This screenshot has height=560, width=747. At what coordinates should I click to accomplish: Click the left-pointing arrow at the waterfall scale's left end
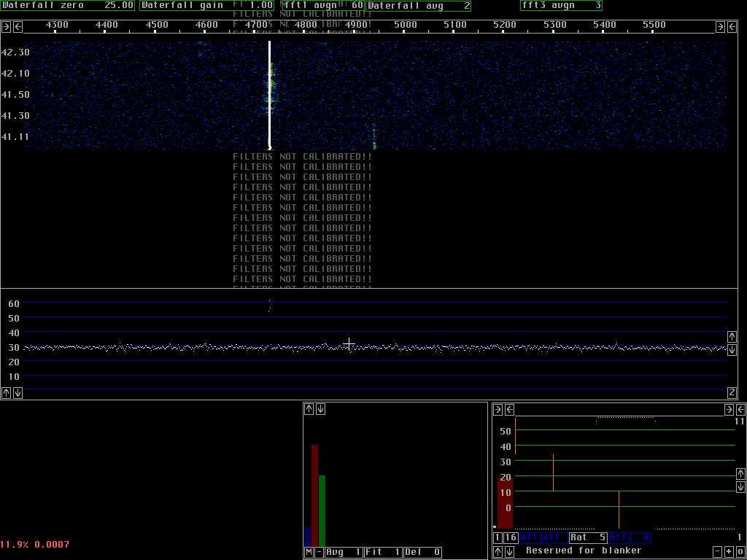point(18,27)
